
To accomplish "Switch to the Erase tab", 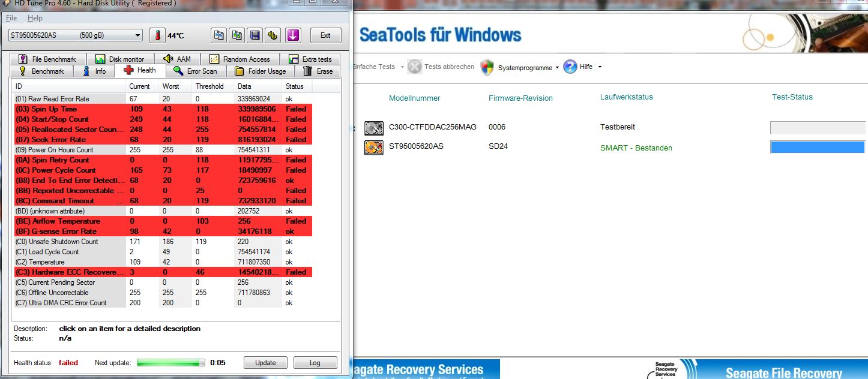I will tap(318, 71).
